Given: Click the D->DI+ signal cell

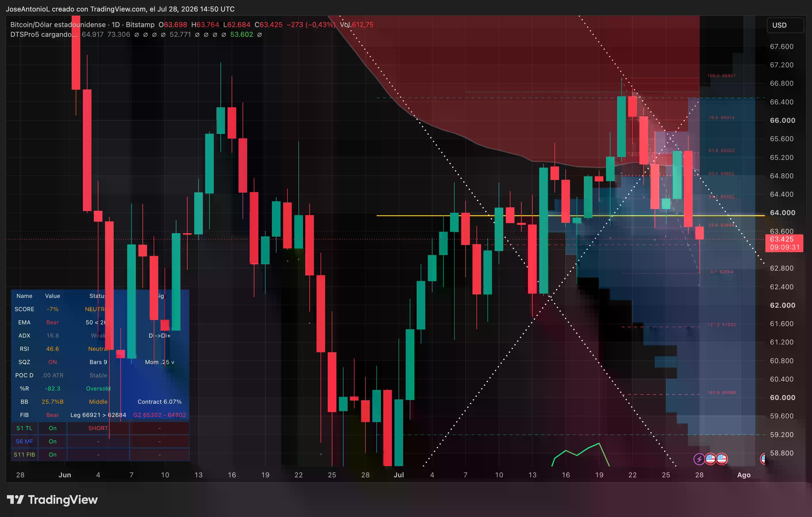Looking at the screenshot, I should (x=159, y=335).
